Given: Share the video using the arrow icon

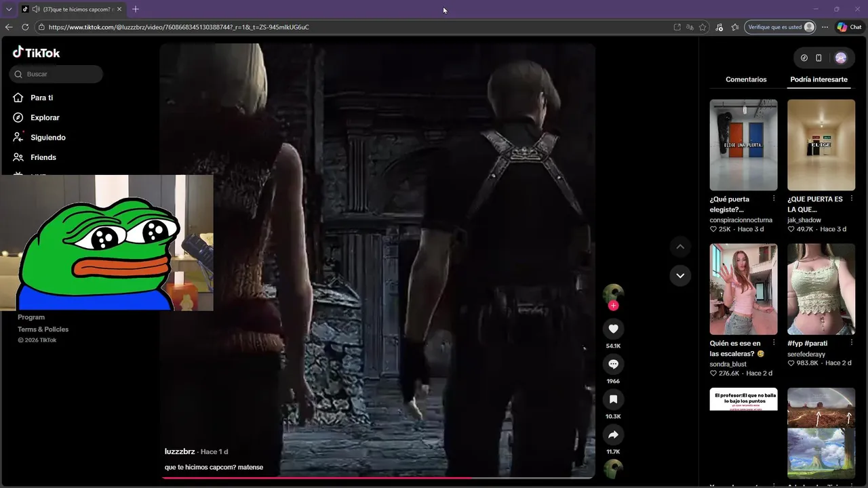Looking at the screenshot, I should click(613, 434).
